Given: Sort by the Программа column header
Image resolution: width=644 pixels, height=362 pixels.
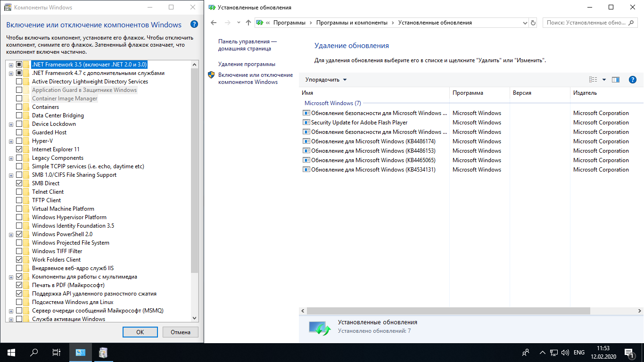Looking at the screenshot, I should coord(480,93).
